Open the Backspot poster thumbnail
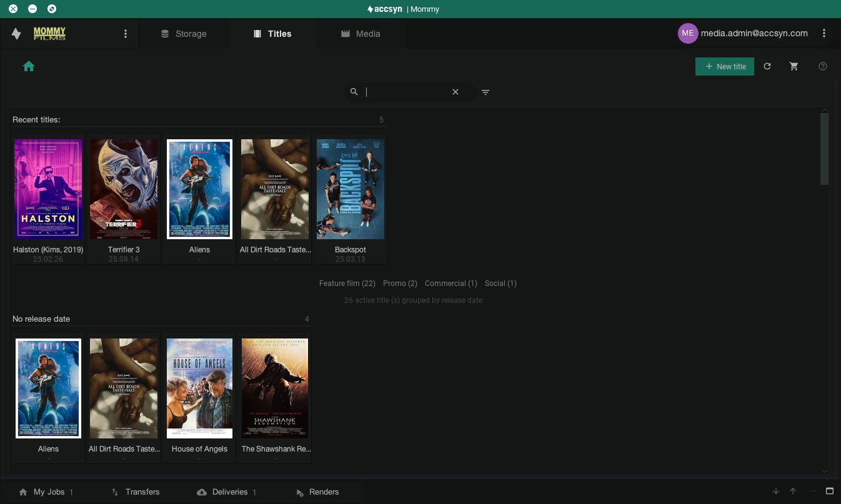 click(x=350, y=189)
